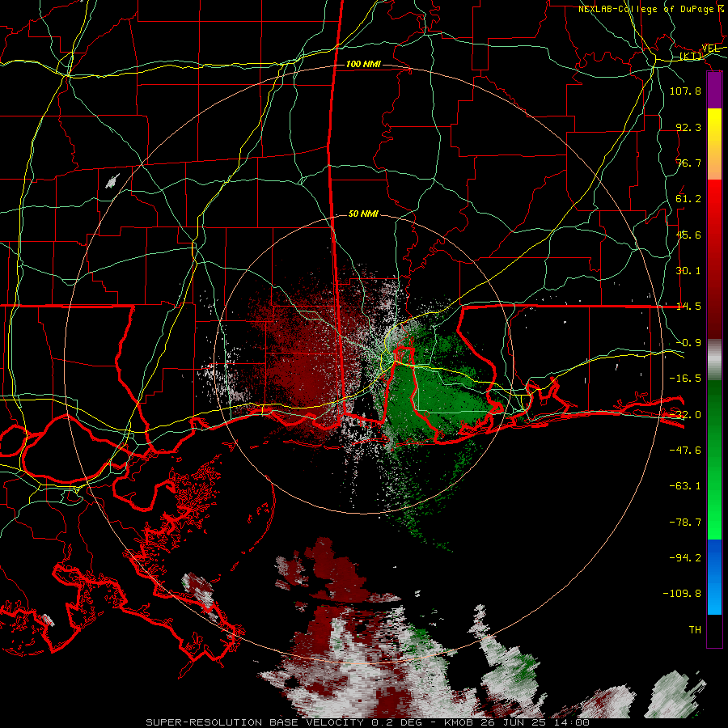Choose the -0.9 velocity label
This screenshot has height=728, width=728.
click(688, 343)
